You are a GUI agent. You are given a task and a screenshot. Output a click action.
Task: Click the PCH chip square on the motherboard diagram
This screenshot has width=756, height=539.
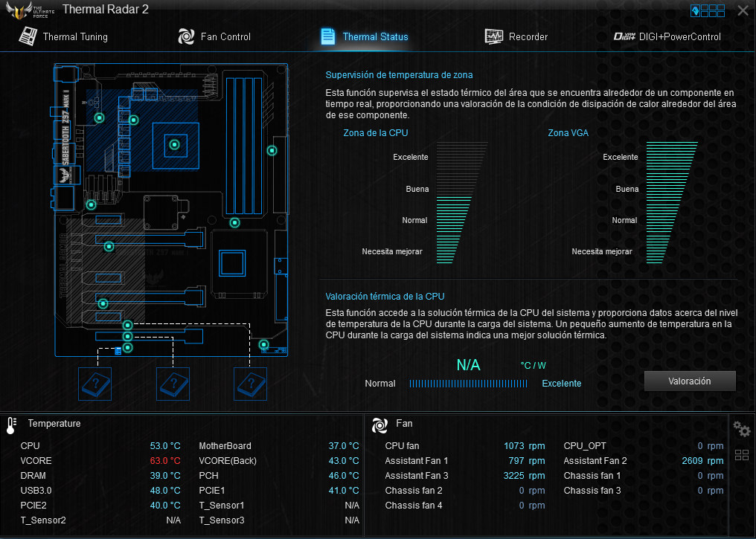pos(232,263)
